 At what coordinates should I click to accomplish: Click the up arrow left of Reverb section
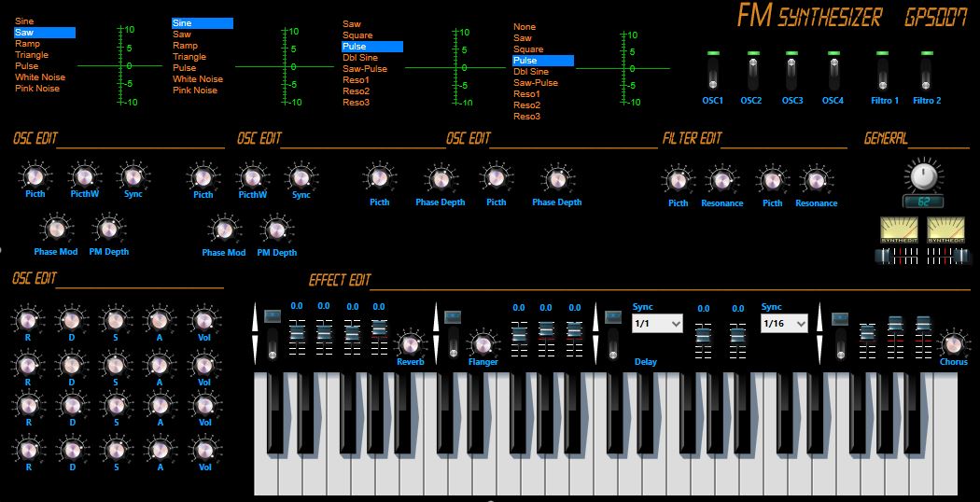(x=255, y=319)
